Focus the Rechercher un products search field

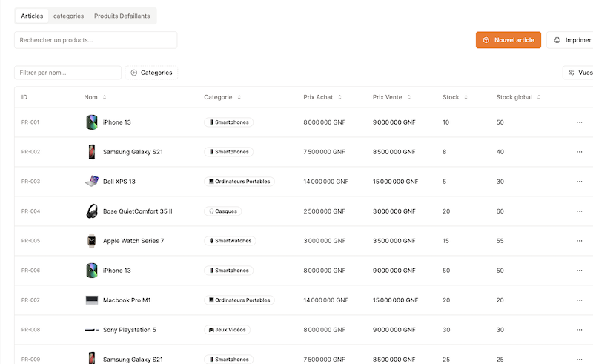96,40
